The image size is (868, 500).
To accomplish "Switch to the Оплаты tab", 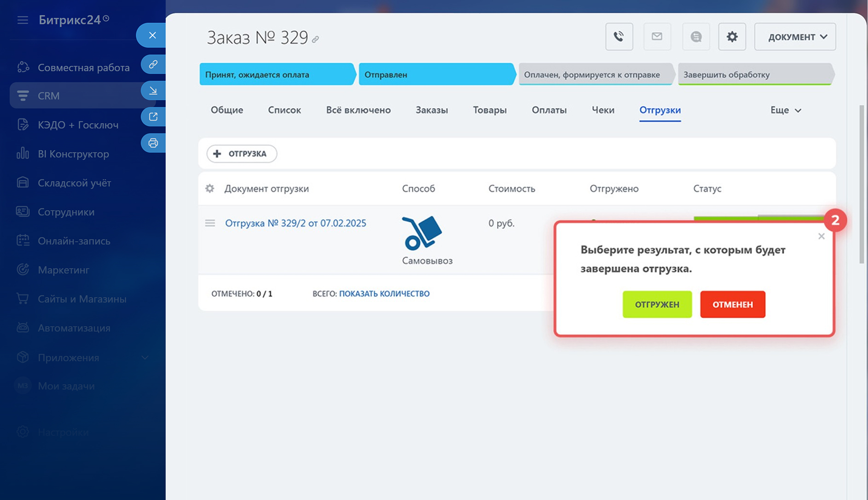I will point(549,110).
